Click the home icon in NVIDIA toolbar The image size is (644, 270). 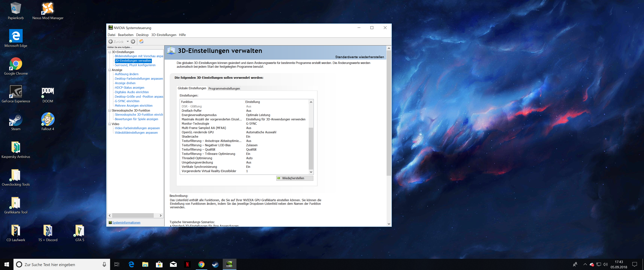[141, 42]
